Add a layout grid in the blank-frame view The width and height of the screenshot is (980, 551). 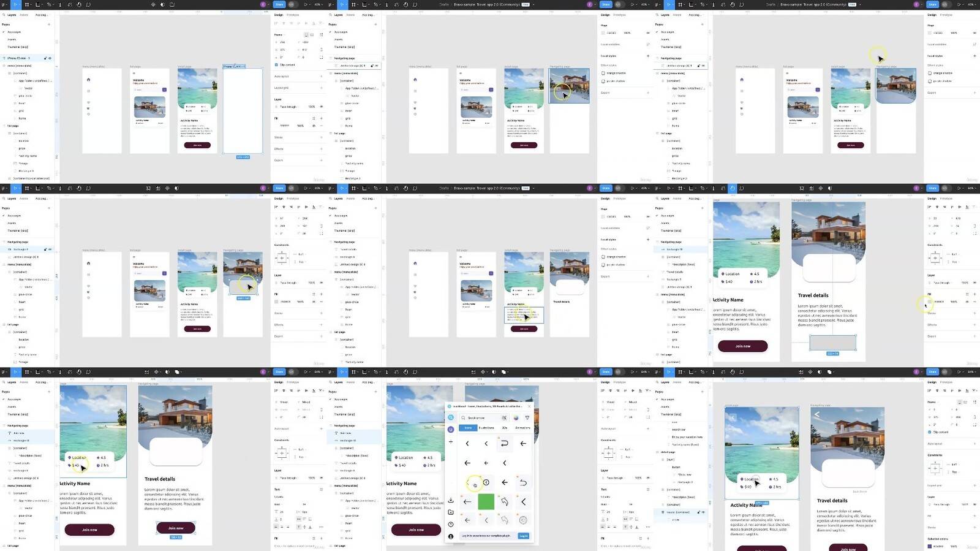click(321, 88)
